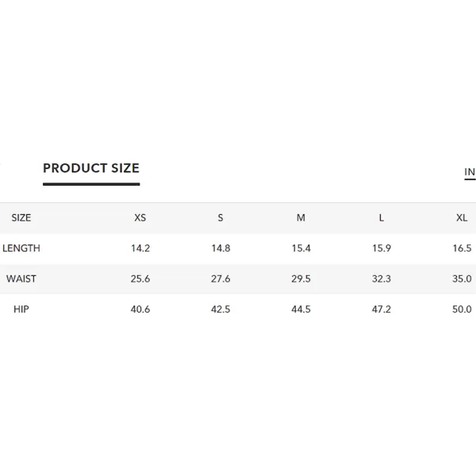Click XS length value 14.2

(x=140, y=248)
